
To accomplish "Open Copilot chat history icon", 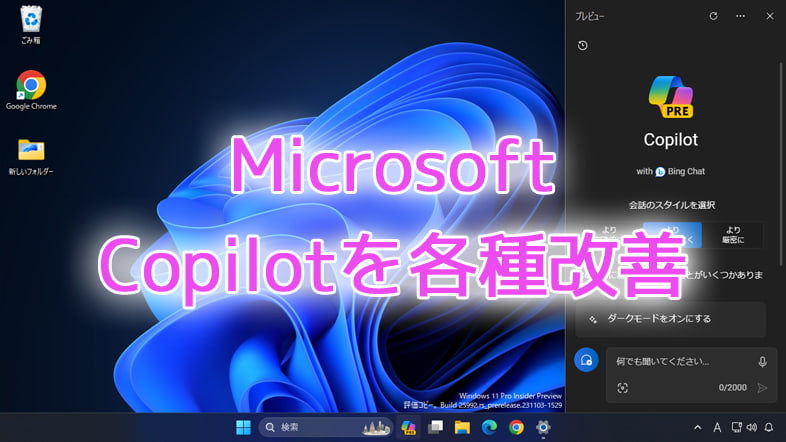I will pos(582,46).
